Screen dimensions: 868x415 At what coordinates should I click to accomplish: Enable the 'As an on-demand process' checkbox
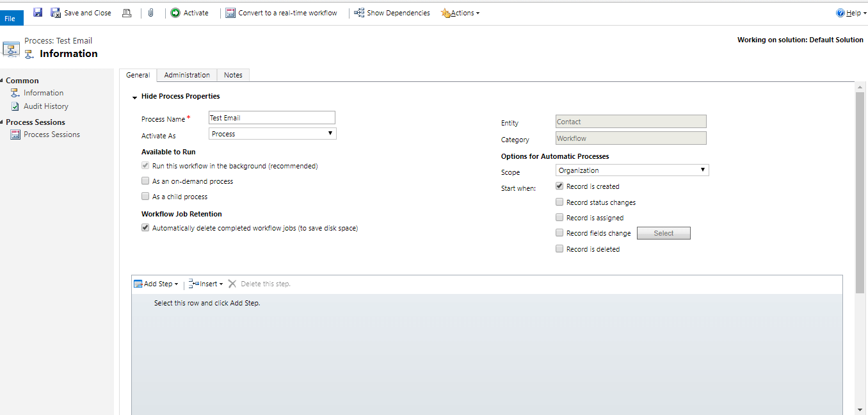[x=145, y=181]
